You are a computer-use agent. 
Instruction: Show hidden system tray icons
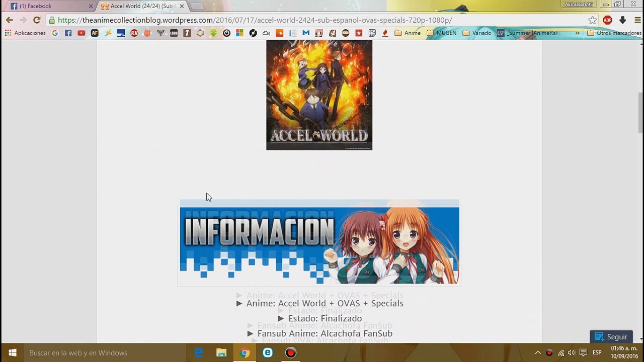[x=538, y=353]
